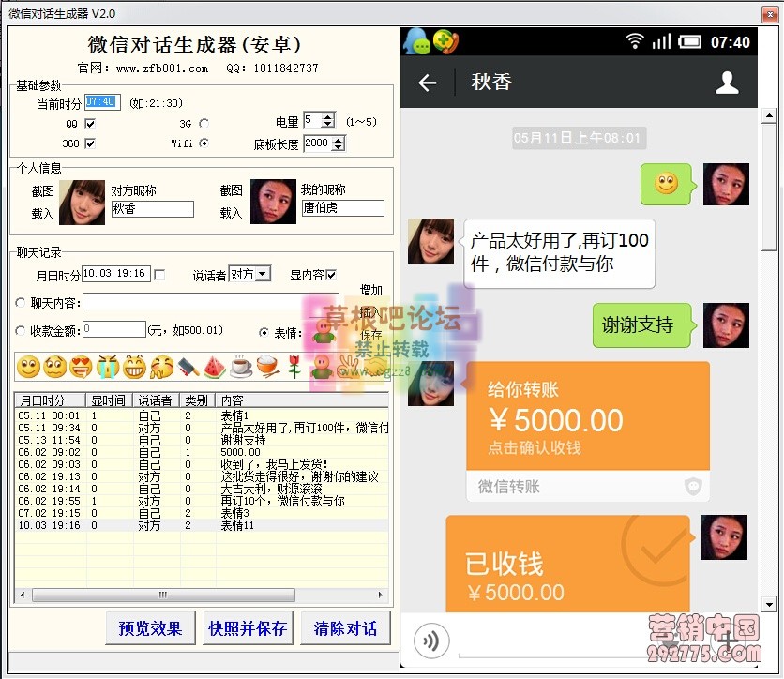Toggle the 360 checkbox off
Screen dimensions: 784x679
click(x=90, y=142)
